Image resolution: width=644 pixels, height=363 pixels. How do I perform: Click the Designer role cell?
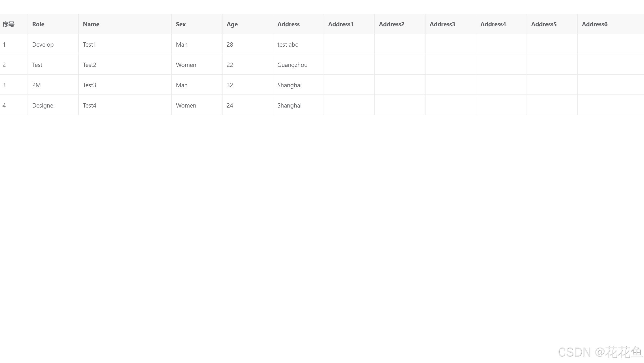[x=44, y=105]
